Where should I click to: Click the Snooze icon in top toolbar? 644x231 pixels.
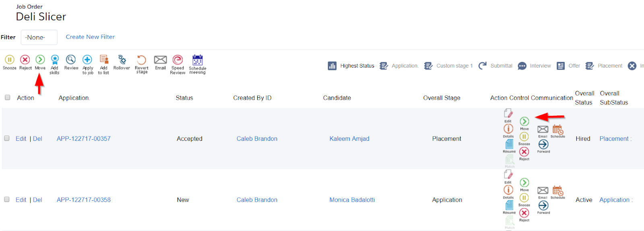tap(10, 60)
